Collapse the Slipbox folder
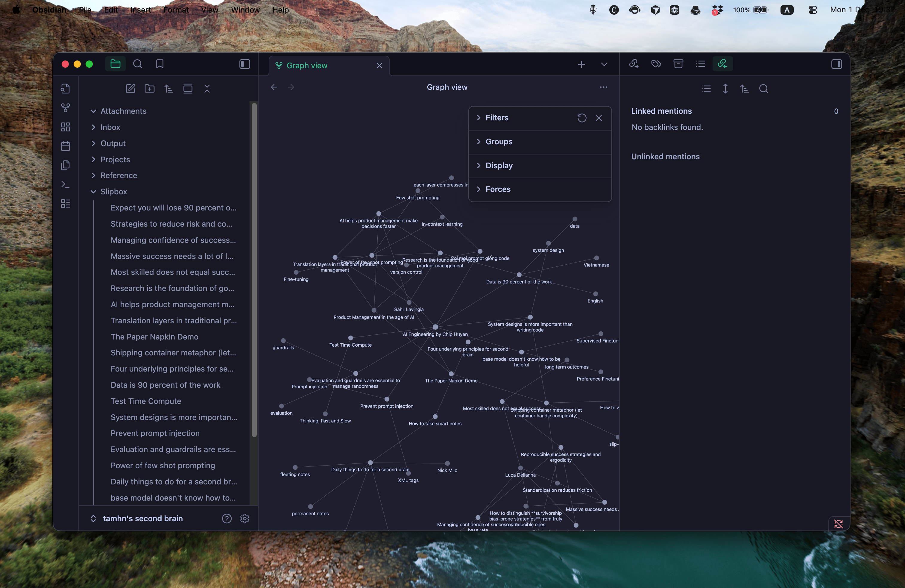 click(x=94, y=192)
